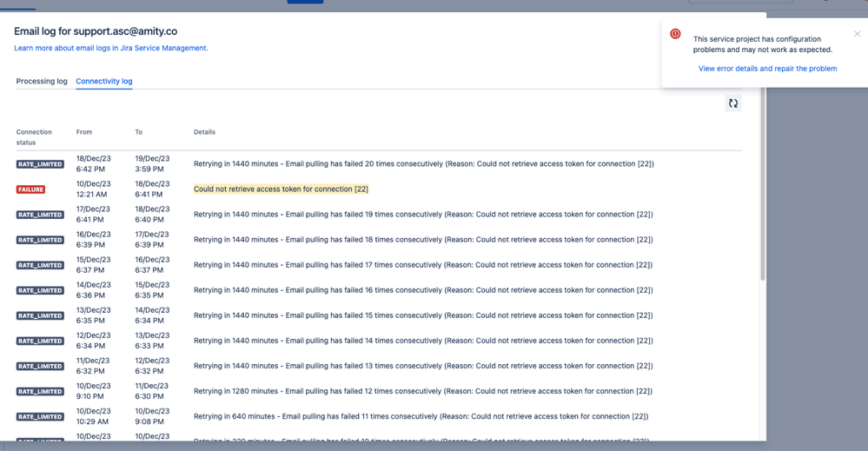Click From date 17/Dec/23 6:41 PM
The height and width of the screenshot is (451, 868).
coord(93,214)
